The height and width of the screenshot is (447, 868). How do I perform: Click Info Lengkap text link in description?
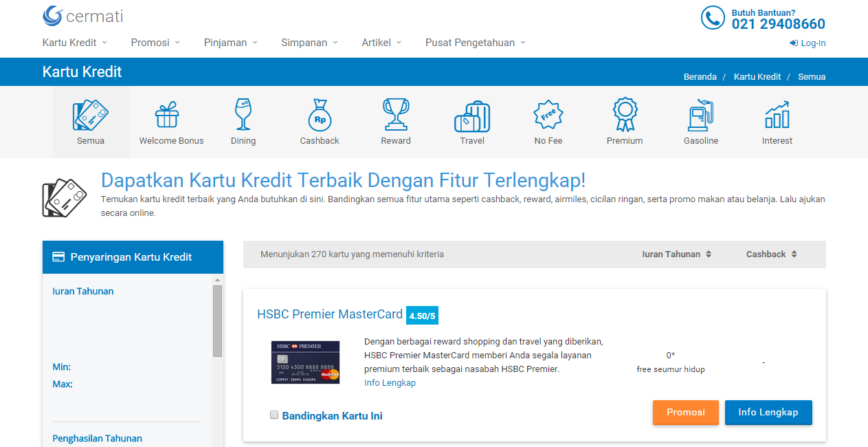pyautogui.click(x=390, y=383)
